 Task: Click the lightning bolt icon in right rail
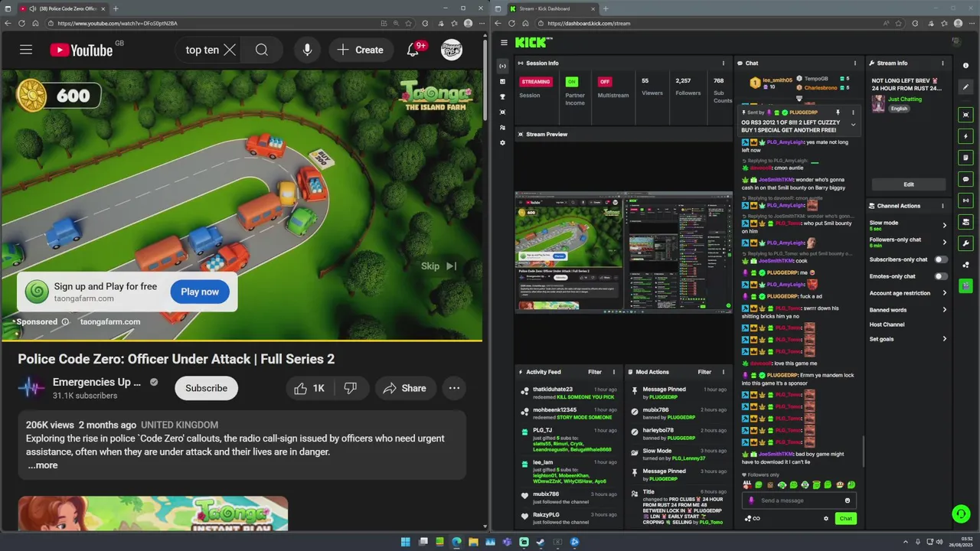click(965, 136)
